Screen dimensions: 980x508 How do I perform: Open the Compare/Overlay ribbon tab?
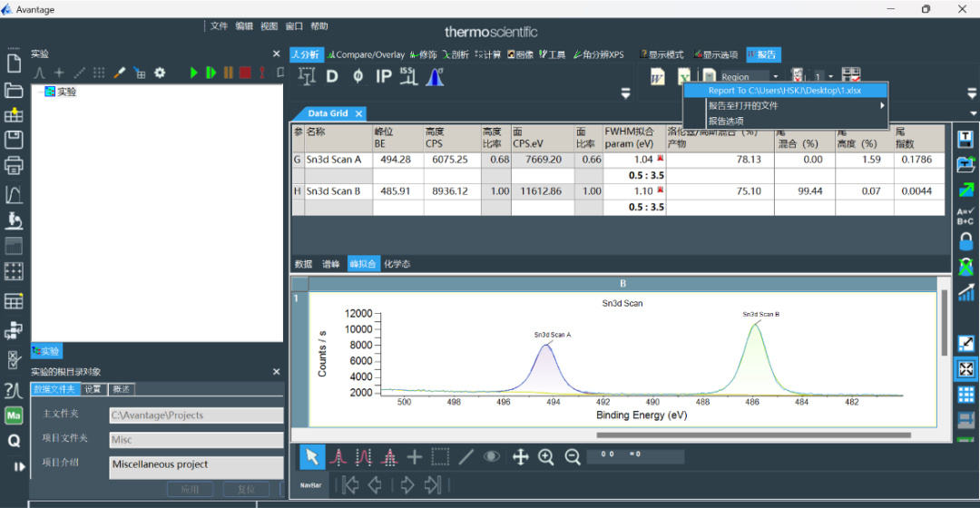click(x=366, y=54)
